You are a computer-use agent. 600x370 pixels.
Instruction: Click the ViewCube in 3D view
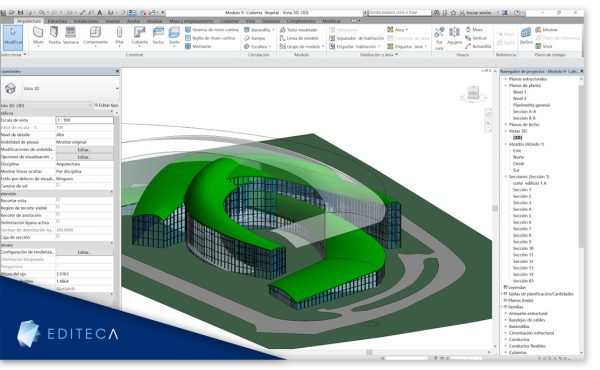pyautogui.click(x=473, y=93)
